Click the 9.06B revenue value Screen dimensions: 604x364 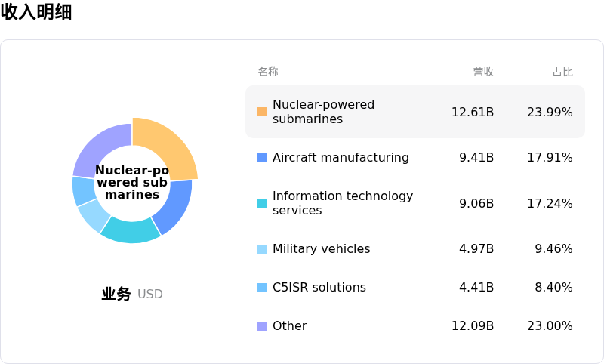(476, 203)
